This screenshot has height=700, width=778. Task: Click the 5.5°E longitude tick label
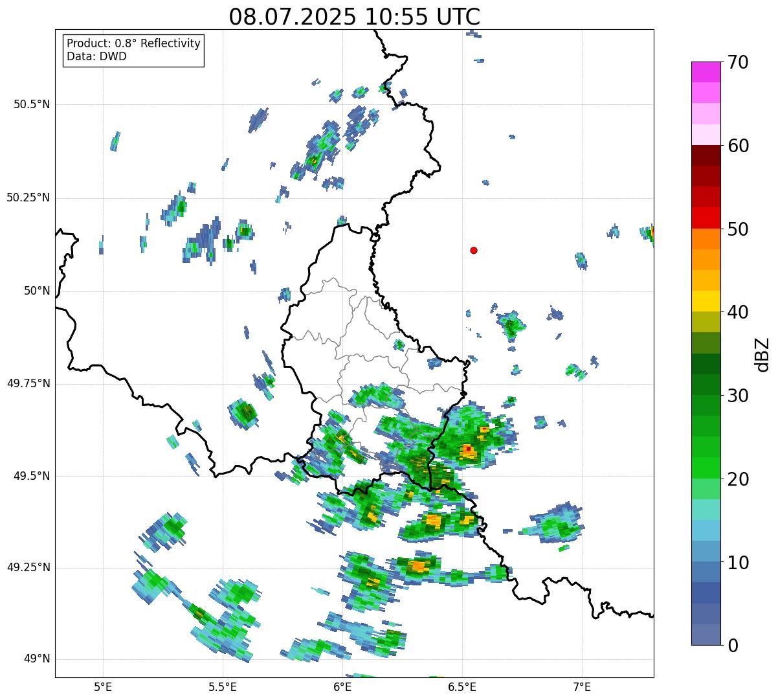223,687
